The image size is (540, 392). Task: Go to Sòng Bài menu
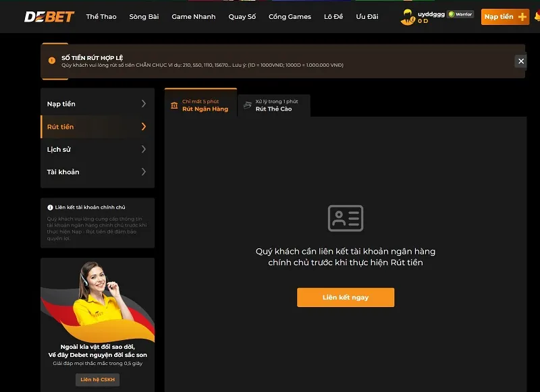144,17
